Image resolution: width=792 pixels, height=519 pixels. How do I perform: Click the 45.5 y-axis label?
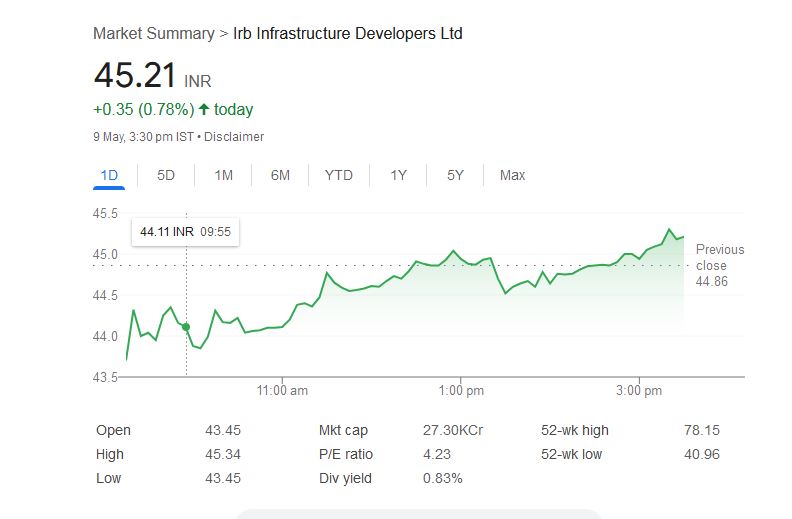105,213
